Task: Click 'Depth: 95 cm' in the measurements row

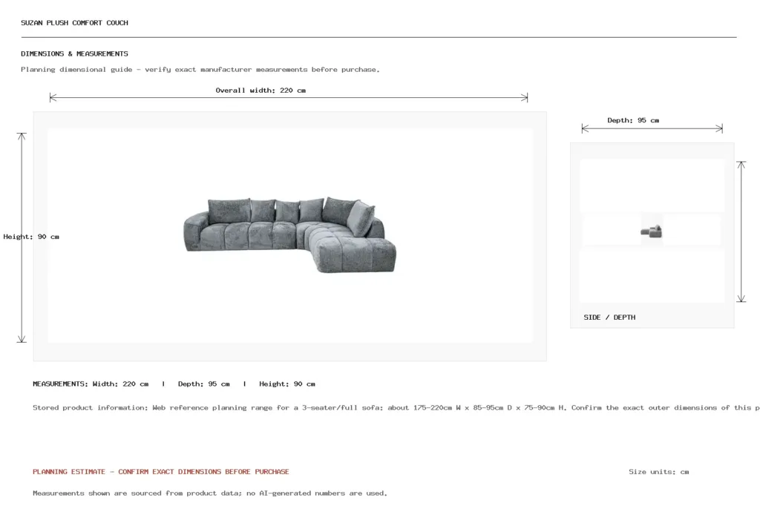Action: coord(203,384)
